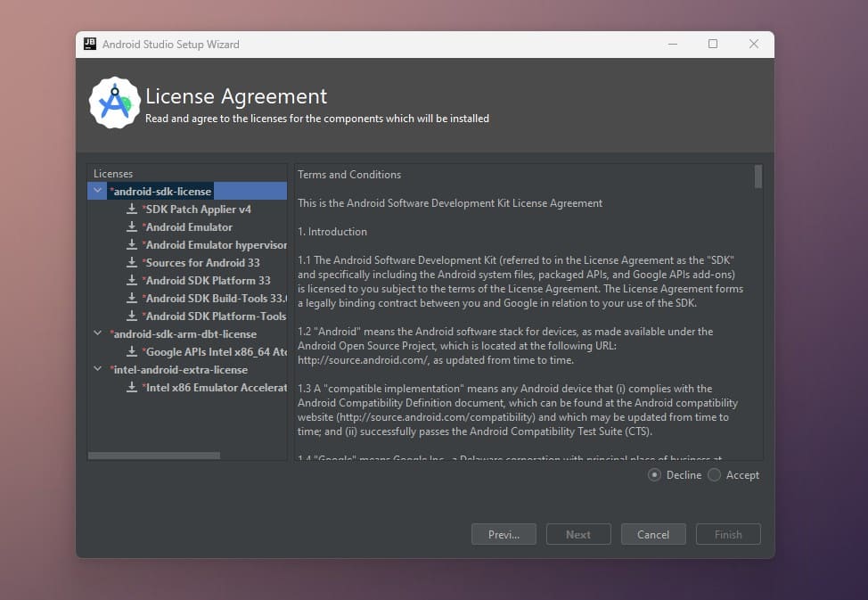Select the Android SDK Build-Tools entry

pos(214,298)
